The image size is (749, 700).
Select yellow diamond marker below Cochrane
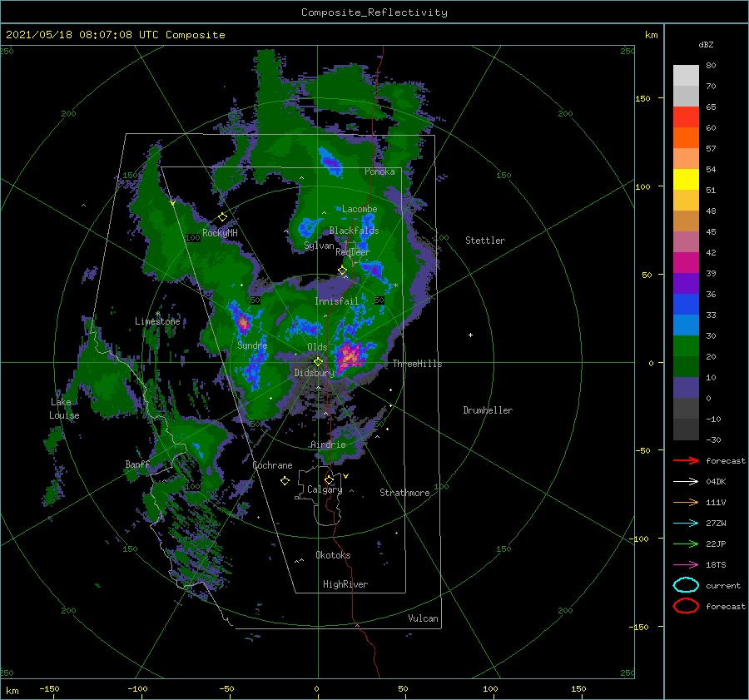[285, 481]
